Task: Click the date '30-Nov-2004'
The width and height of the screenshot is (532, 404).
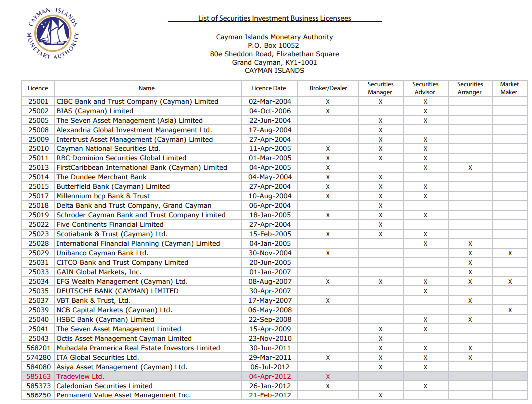Action: pyautogui.click(x=270, y=253)
